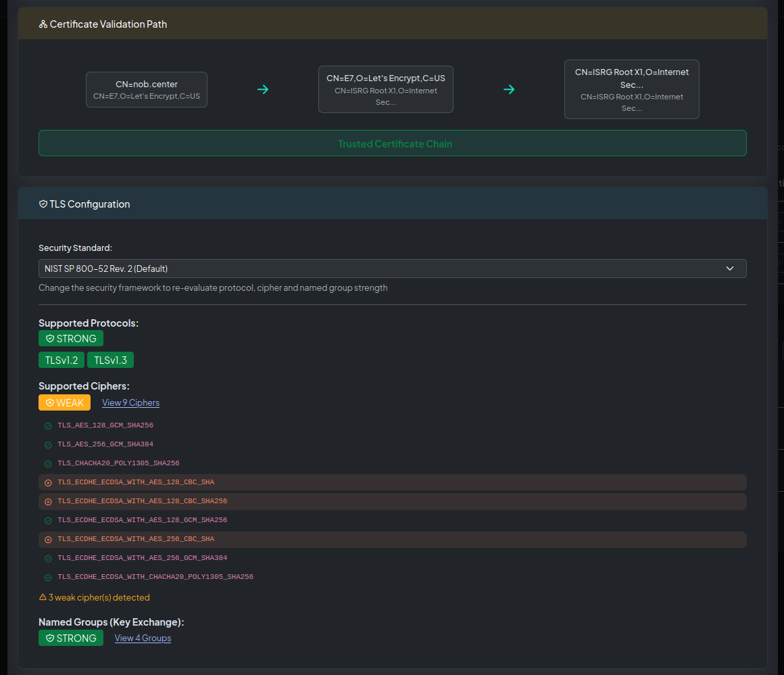Click the weak icon beside ECDHE_ECDSA_WITH_AES_128_CBC_SHA256
784x675 pixels.
[x=48, y=502]
